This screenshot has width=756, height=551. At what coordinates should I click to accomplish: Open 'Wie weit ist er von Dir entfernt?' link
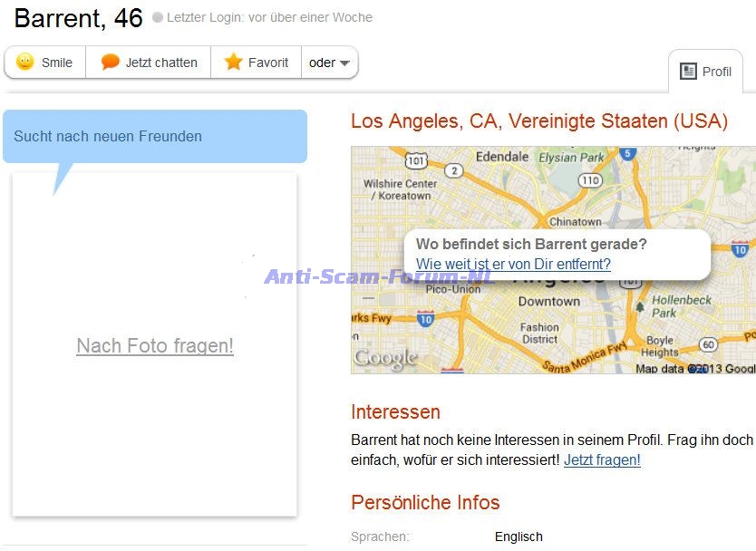point(513,264)
